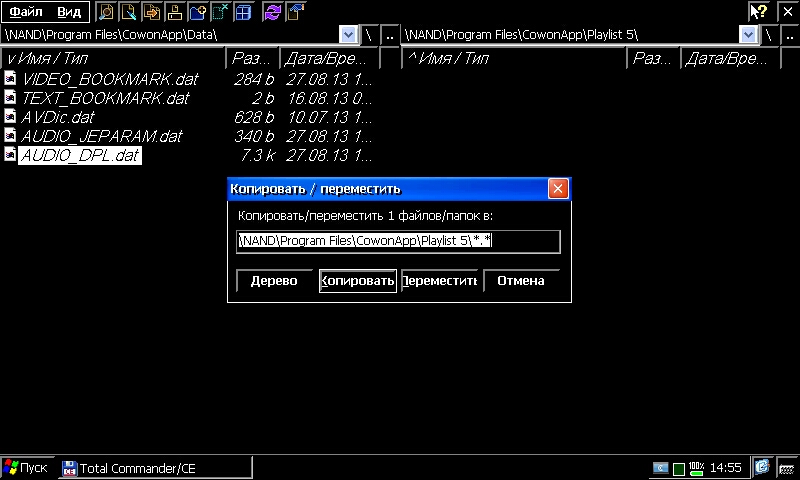800x480 pixels.
Task: Click the Копировать button
Action: 358,281
